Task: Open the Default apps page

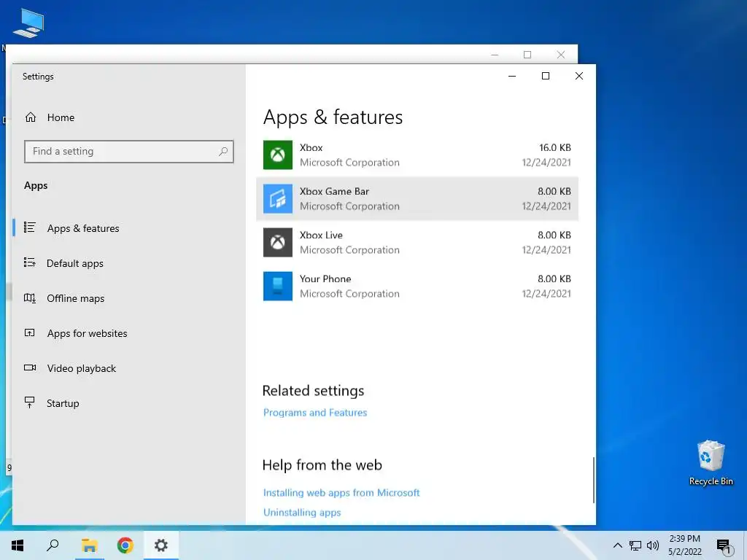Action: [75, 263]
